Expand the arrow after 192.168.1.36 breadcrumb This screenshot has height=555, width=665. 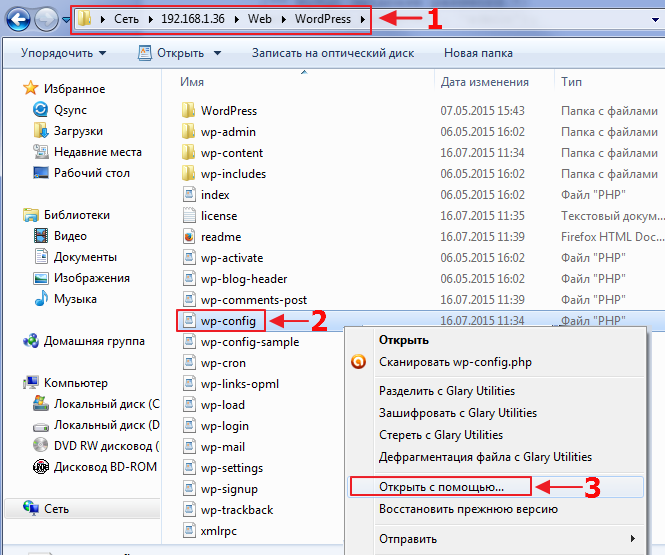point(237,19)
